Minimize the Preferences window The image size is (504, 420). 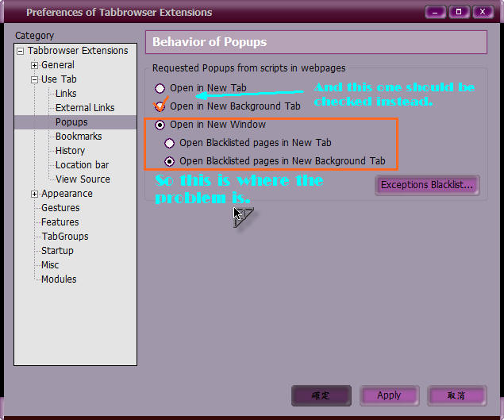pyautogui.click(x=435, y=12)
